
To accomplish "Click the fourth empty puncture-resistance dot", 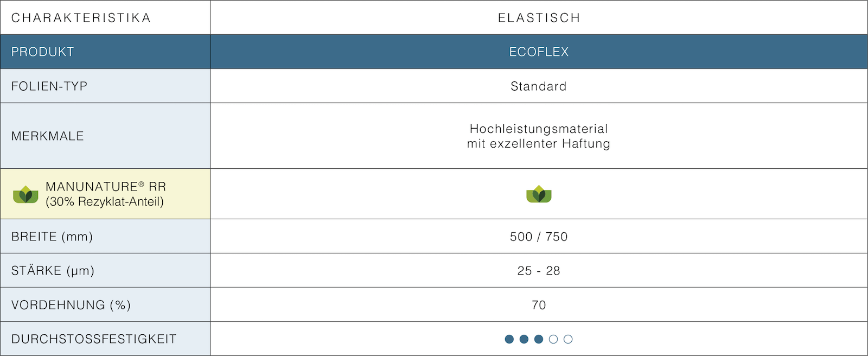I will (x=553, y=339).
